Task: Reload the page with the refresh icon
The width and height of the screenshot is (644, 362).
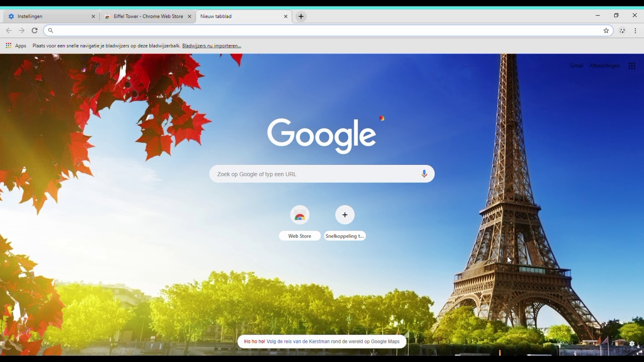Action: pos(35,31)
